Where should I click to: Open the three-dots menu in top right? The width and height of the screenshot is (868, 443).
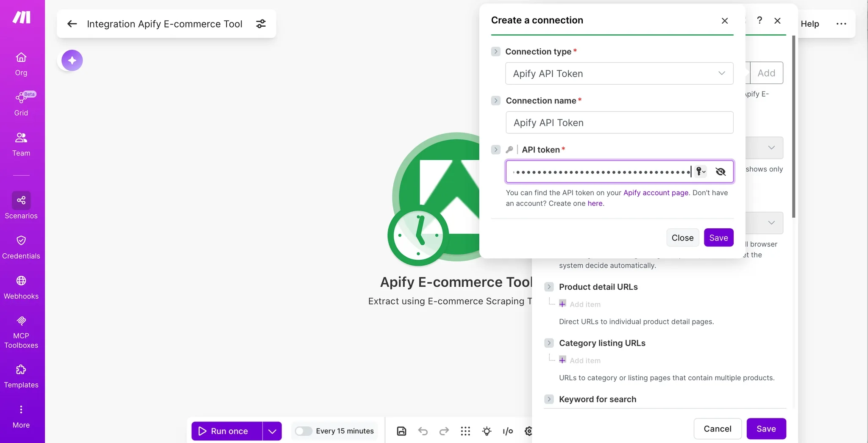[x=841, y=24]
